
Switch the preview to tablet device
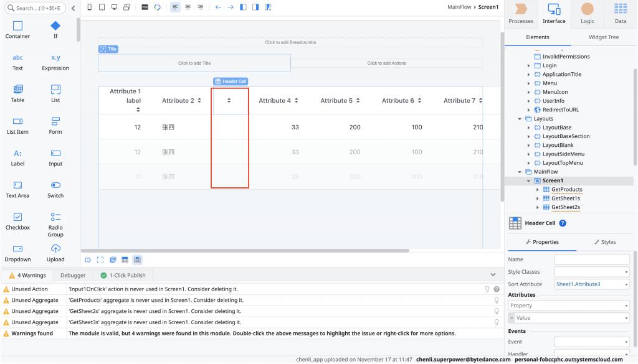102,7
